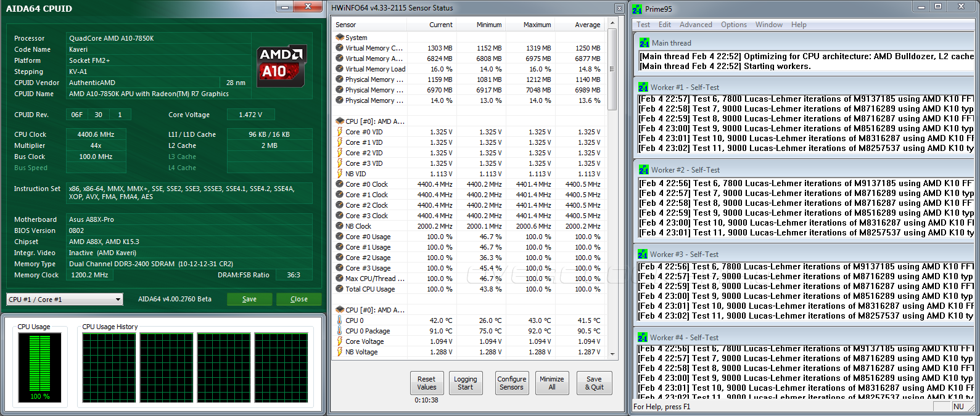Open the CPU #1 / Core #1 dropdown
The height and width of the screenshot is (416, 980).
(x=65, y=300)
